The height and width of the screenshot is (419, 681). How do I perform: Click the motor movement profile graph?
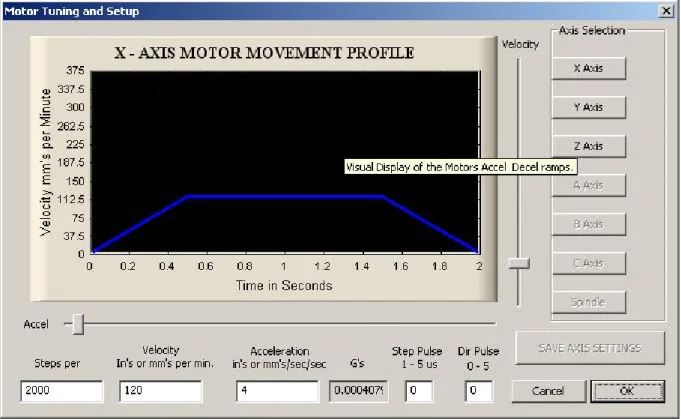(x=284, y=162)
